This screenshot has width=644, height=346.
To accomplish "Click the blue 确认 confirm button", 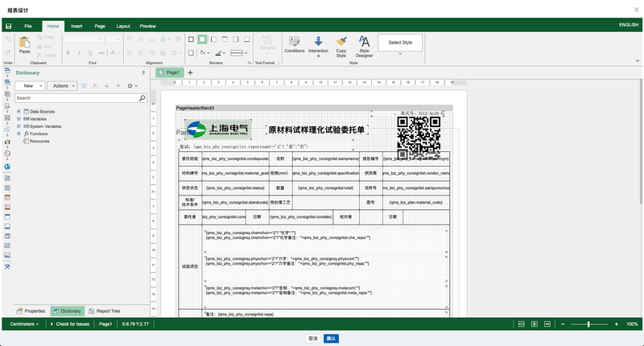I will click(331, 339).
